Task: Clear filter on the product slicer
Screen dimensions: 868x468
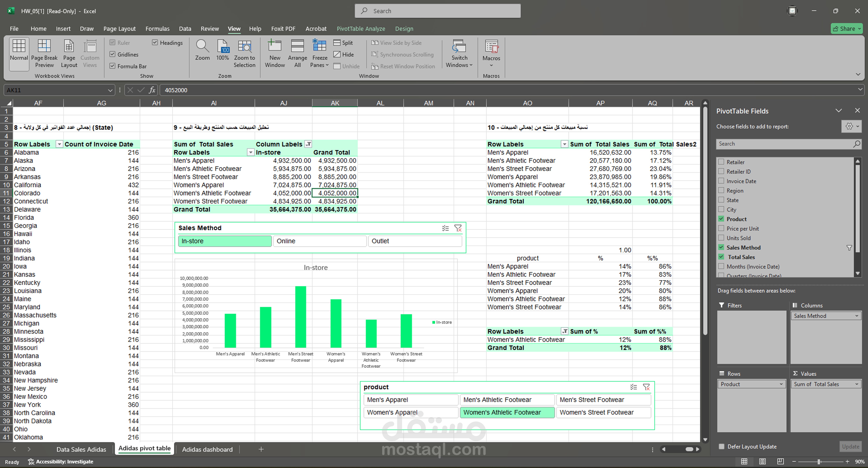Action: click(x=646, y=387)
